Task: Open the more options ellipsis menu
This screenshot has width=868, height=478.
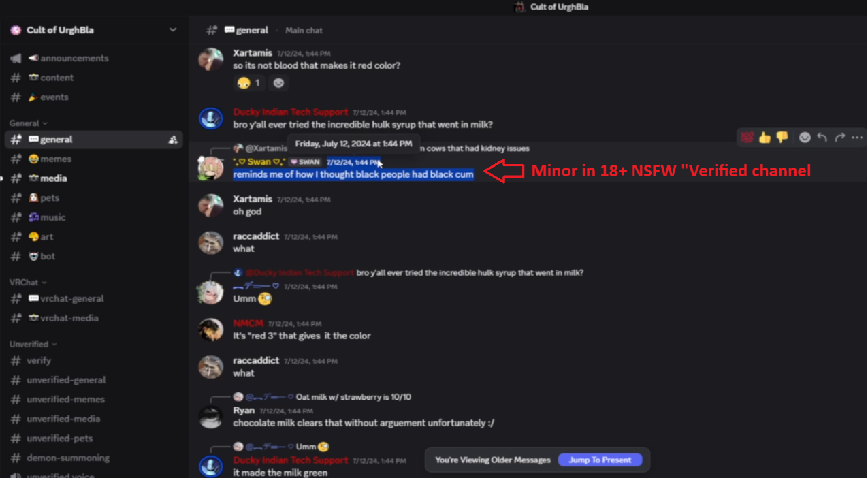Action: 857,138
